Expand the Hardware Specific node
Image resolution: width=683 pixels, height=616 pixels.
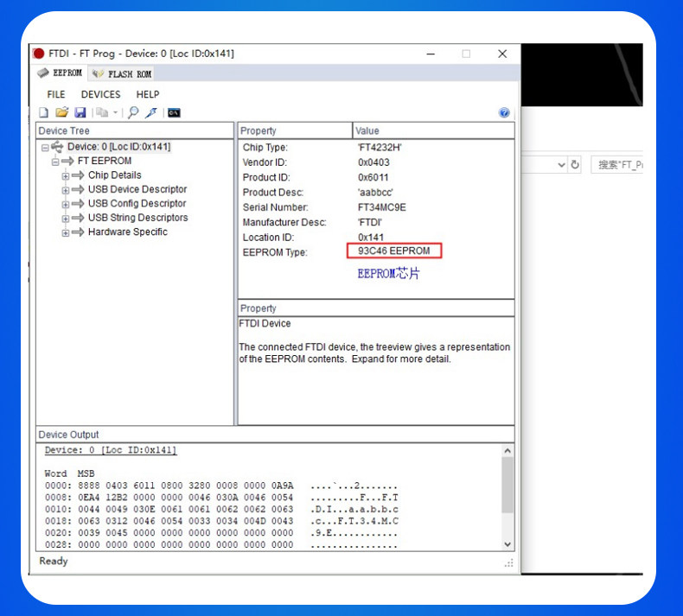tap(66, 233)
